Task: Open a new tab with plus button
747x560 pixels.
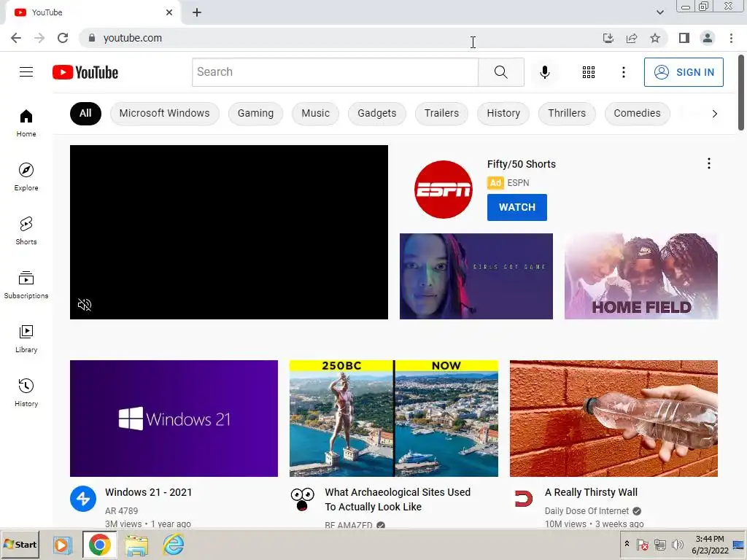Action: 197,12
